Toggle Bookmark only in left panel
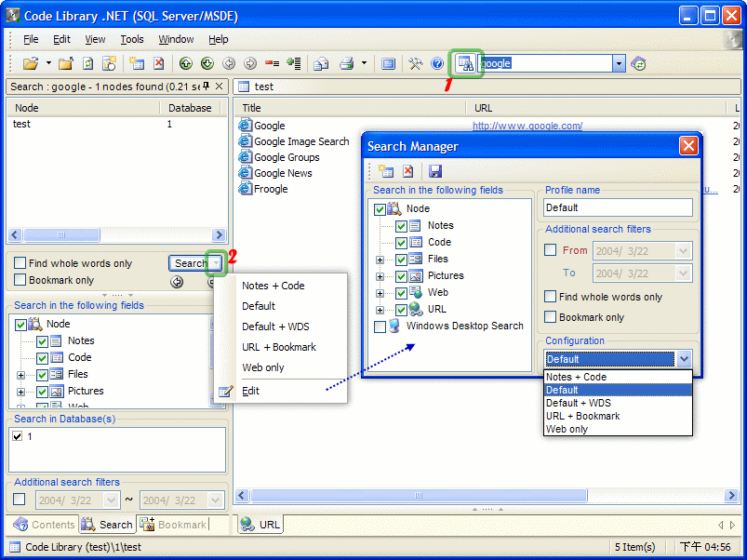The image size is (747, 560). (20, 279)
